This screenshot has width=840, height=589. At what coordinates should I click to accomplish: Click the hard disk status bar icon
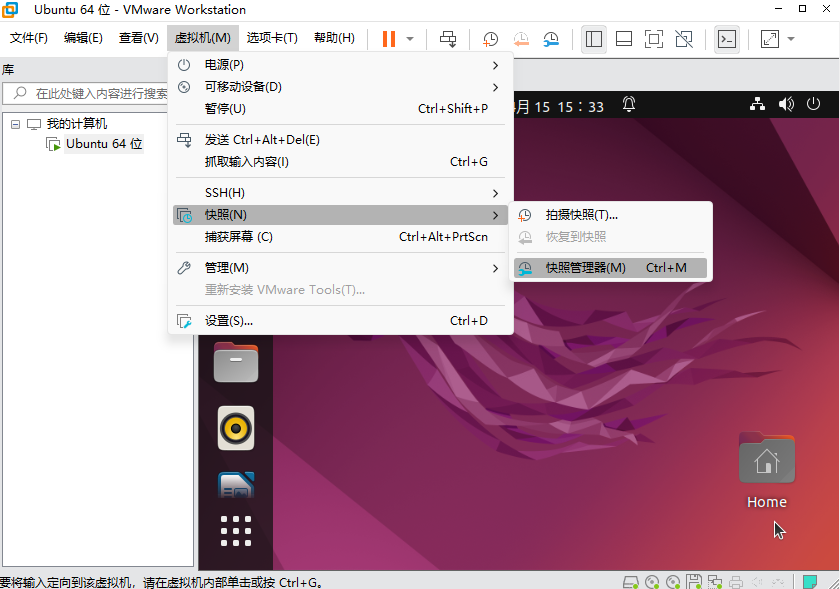click(x=631, y=582)
